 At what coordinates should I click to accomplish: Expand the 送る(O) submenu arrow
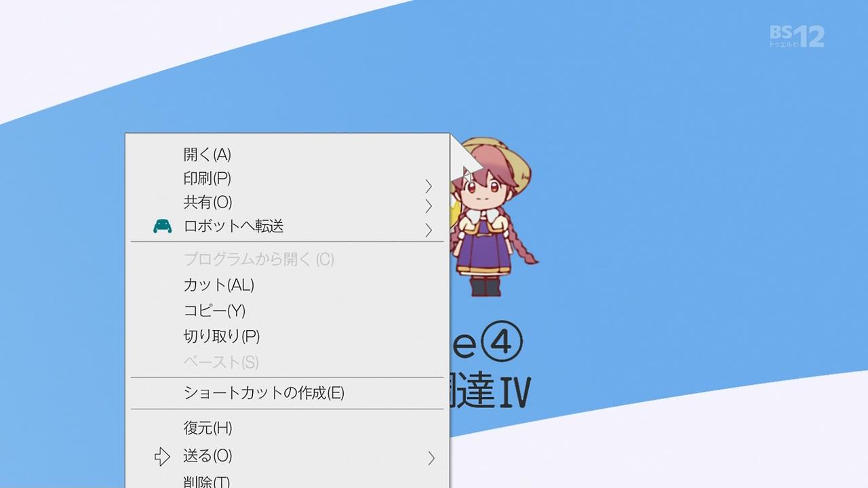point(431,459)
